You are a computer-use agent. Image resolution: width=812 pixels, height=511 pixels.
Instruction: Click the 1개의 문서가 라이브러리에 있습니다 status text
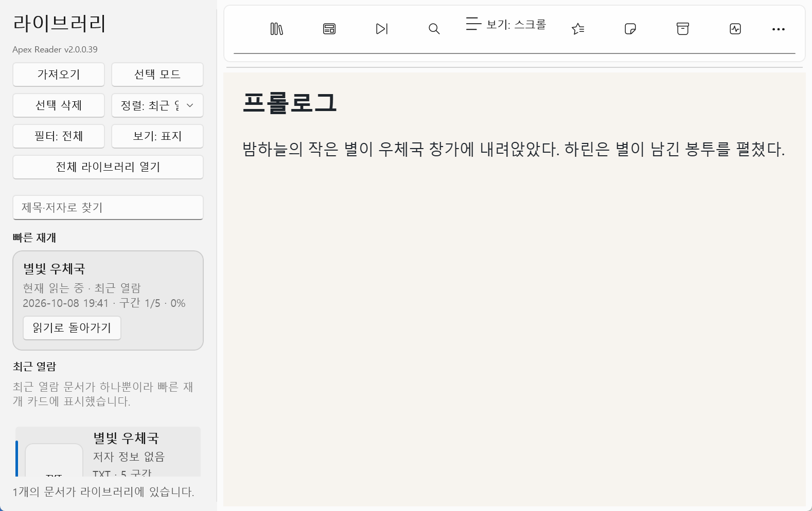click(x=103, y=492)
